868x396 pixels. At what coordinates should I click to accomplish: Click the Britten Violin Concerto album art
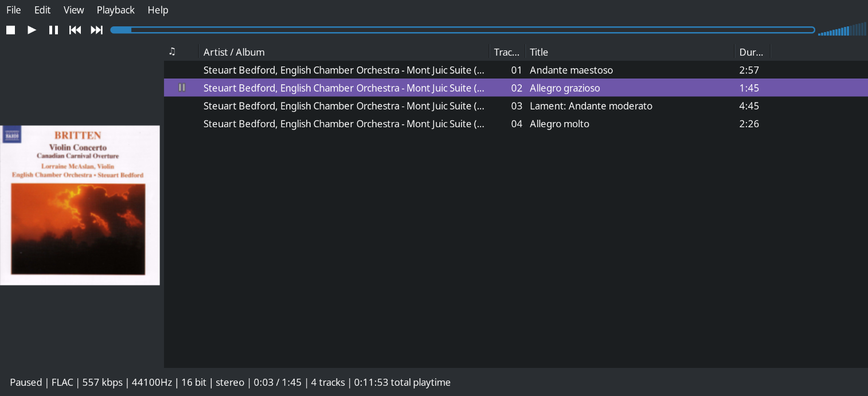click(80, 205)
